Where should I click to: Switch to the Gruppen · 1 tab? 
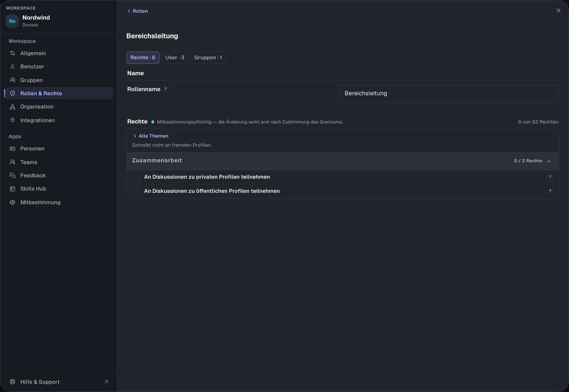point(208,57)
